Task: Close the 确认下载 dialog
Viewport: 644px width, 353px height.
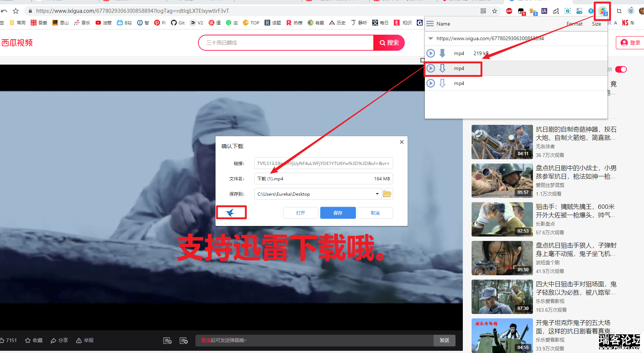Action: pos(402,142)
